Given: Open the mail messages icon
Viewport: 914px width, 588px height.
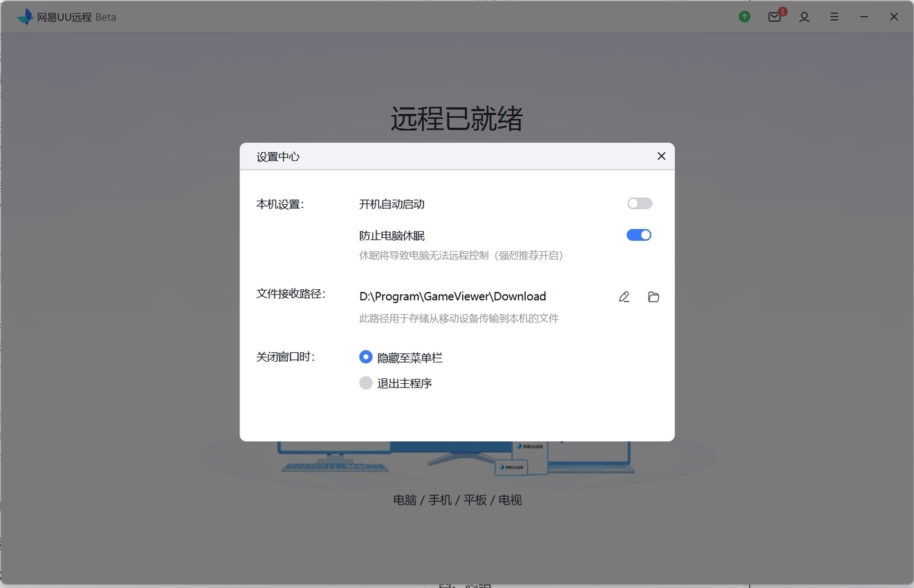Looking at the screenshot, I should coord(775,17).
